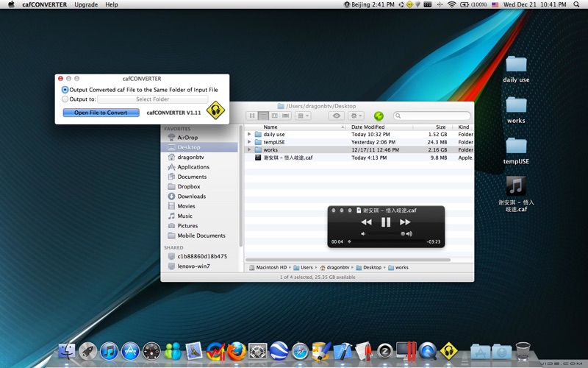Open Downloads in Finder sidebar
Screen dimensions: 588x368
pyautogui.click(x=191, y=196)
